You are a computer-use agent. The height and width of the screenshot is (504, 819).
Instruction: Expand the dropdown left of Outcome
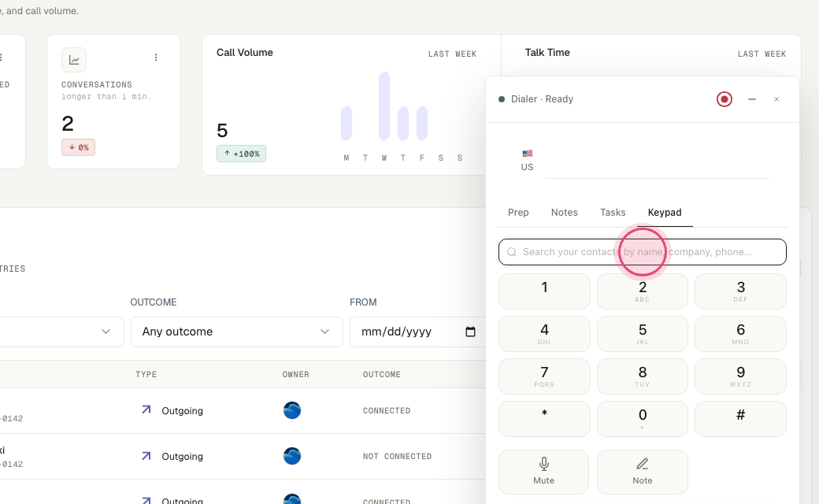(61, 332)
